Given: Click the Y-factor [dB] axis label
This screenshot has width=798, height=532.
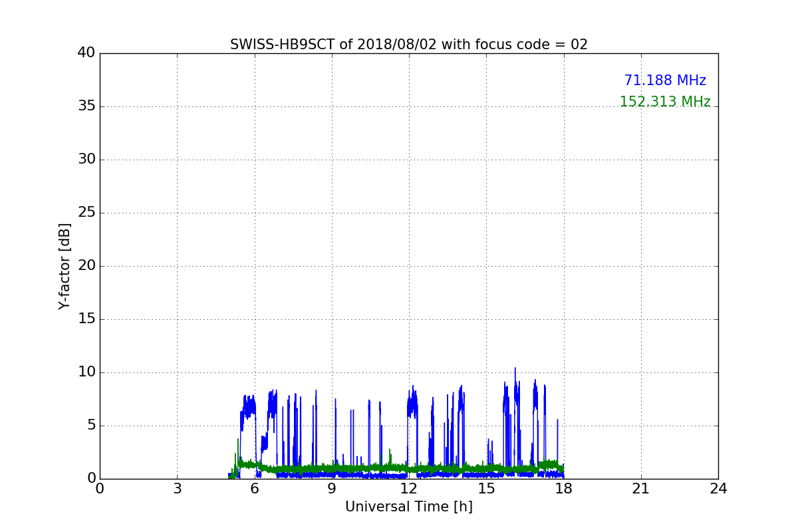Looking at the screenshot, I should click(x=65, y=266).
